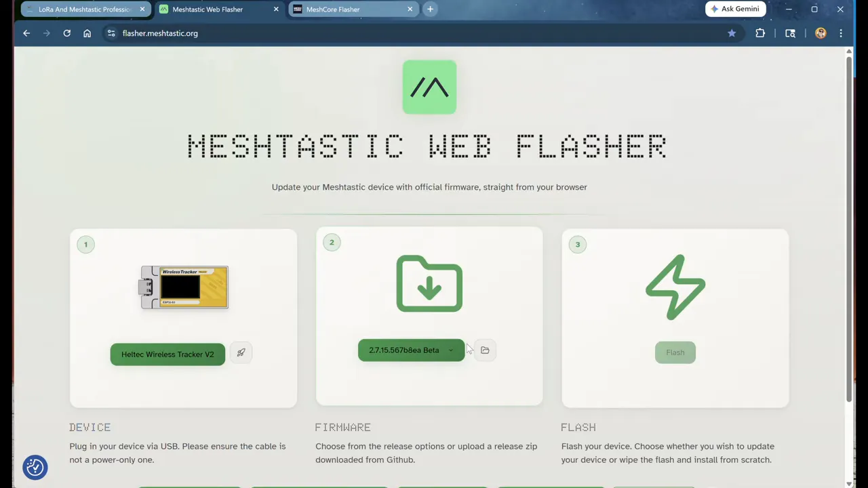
Task: Open the Chrome profile avatar
Action: tap(821, 33)
